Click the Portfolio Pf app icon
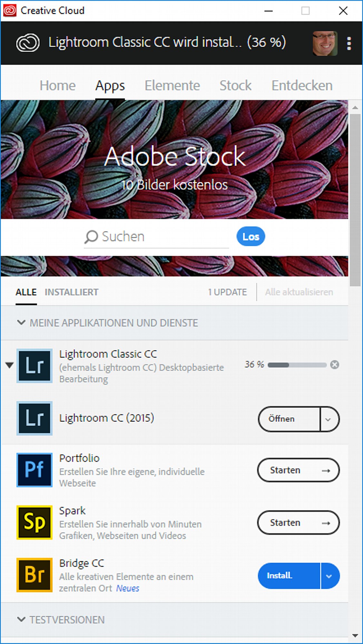The width and height of the screenshot is (363, 644). coord(34,470)
